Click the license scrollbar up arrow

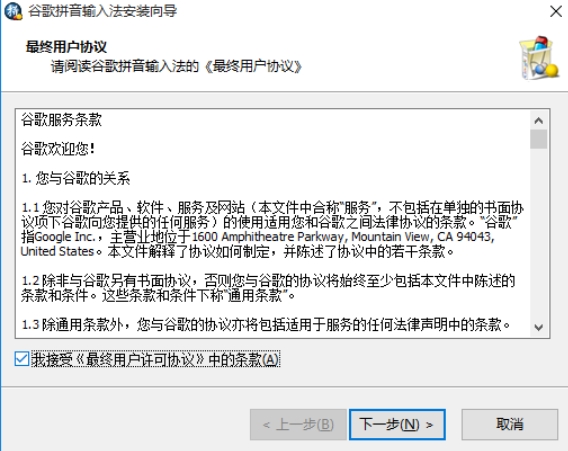coord(539,120)
